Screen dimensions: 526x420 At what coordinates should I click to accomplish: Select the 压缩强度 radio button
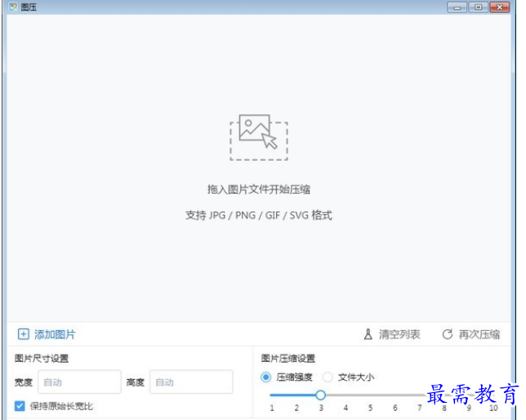[x=266, y=378]
